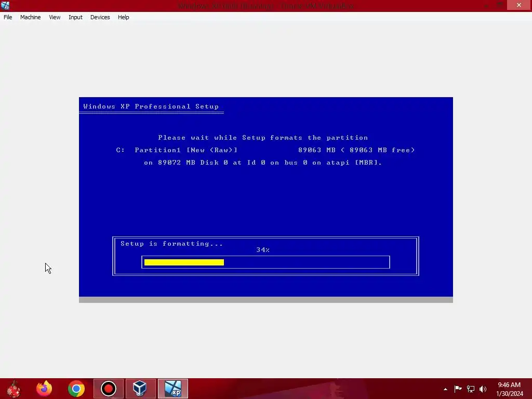This screenshot has width=532, height=399.
Task: Open the Help menu
Action: pos(124,17)
